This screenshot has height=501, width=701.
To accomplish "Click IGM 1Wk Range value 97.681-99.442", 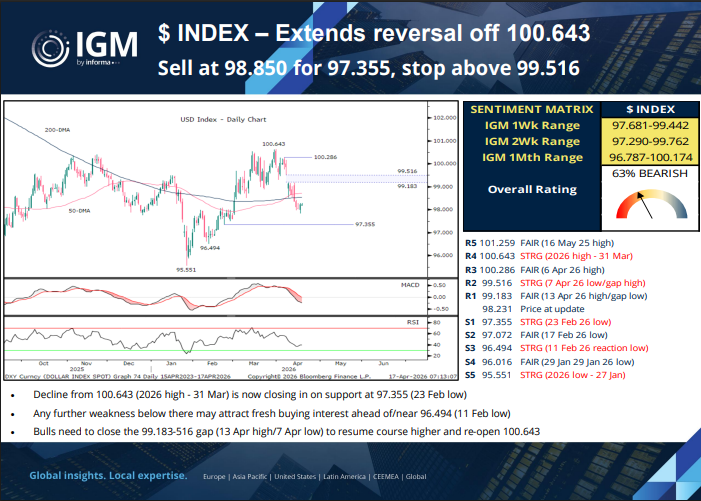I will point(646,125).
